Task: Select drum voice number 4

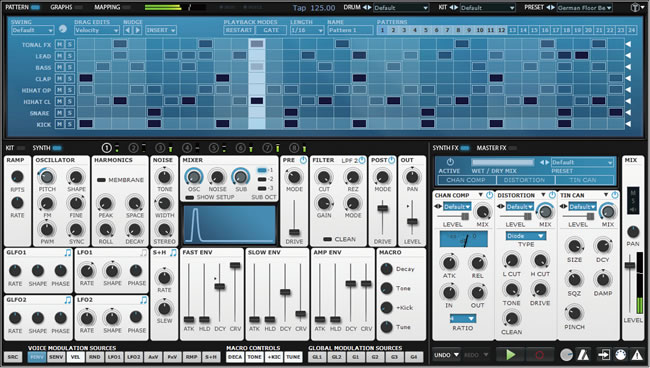Action: click(x=187, y=148)
